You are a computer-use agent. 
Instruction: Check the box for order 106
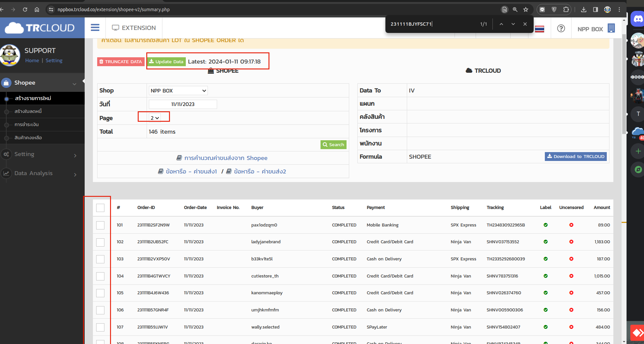100,310
